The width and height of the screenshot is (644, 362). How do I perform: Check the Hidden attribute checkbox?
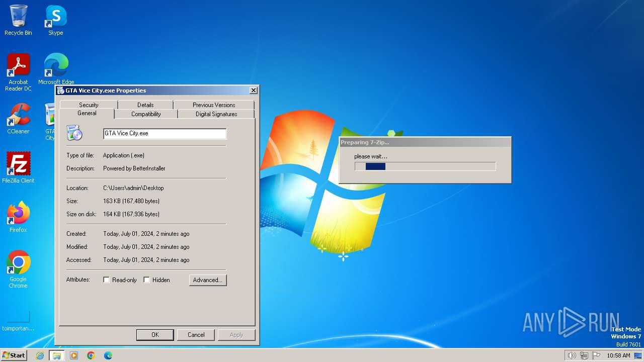(x=146, y=280)
